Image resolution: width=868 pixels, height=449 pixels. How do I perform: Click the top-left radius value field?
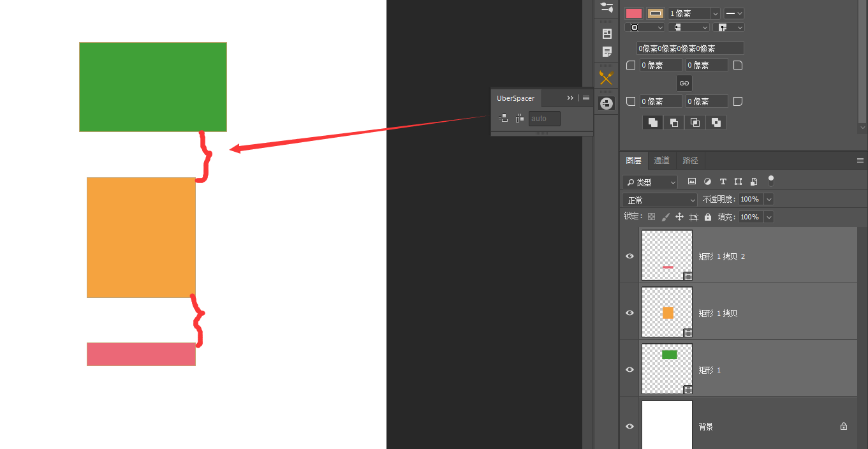pos(661,65)
